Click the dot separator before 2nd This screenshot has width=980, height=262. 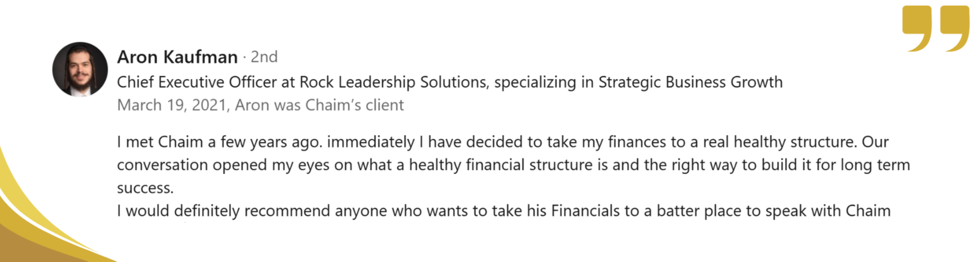pyautogui.click(x=244, y=57)
